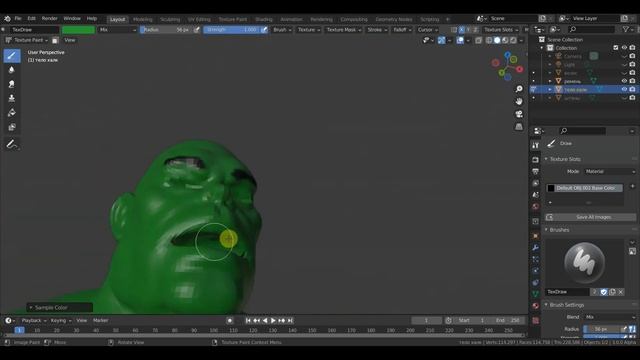This screenshot has width=640, height=360.
Task: Open the Mode Material dropdown
Action: point(610,171)
